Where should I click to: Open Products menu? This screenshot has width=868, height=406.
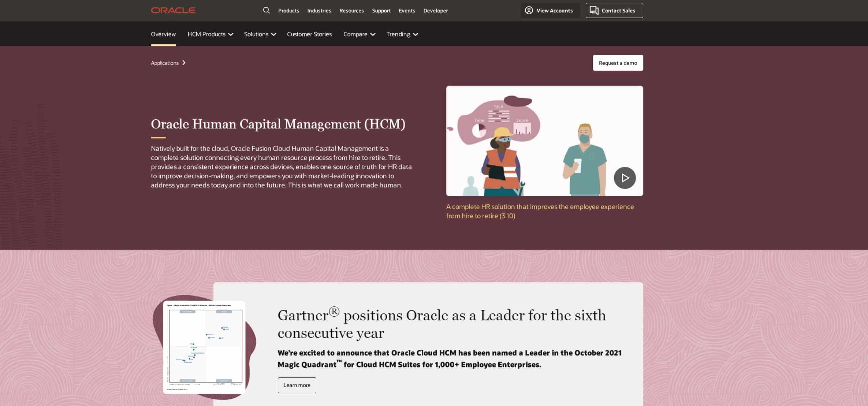(288, 11)
